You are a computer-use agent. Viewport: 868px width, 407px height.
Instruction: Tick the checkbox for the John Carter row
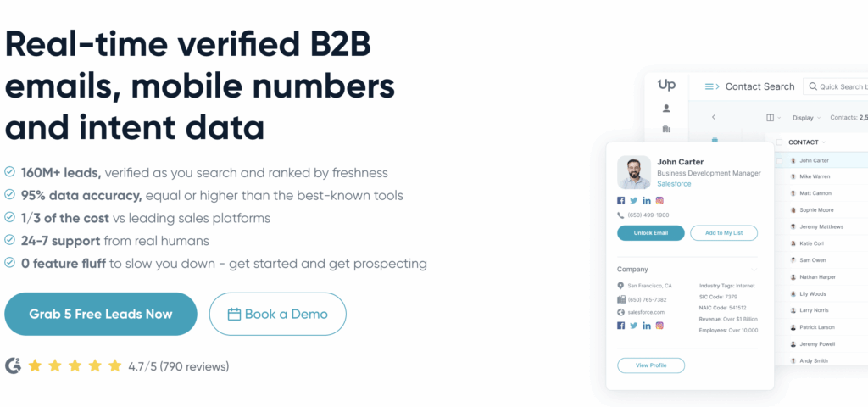780,160
